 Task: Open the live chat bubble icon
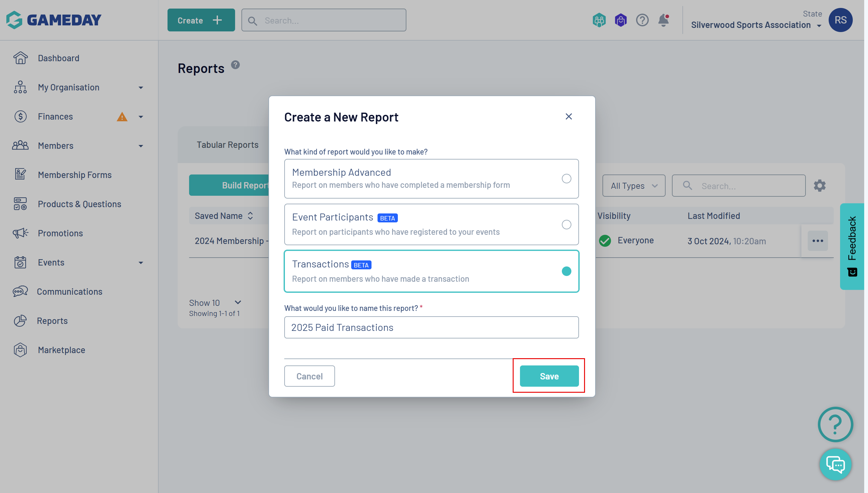pos(835,464)
